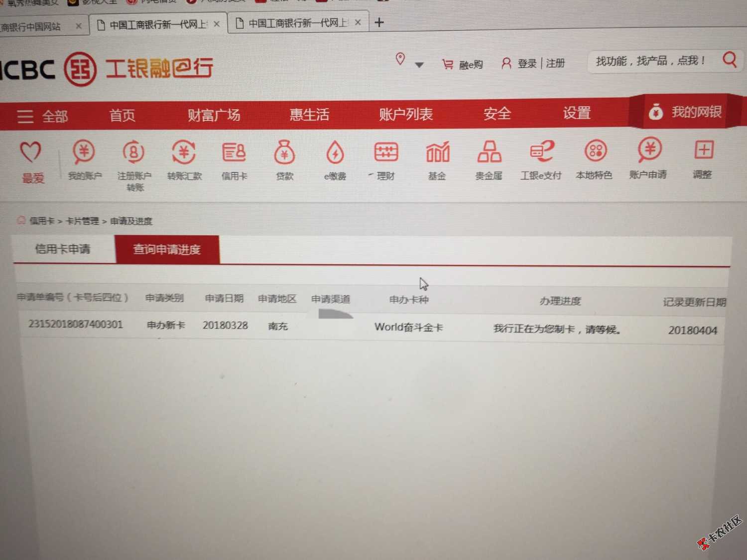Click the 申请日期 column header
This screenshot has width=747, height=560.
[x=224, y=298]
